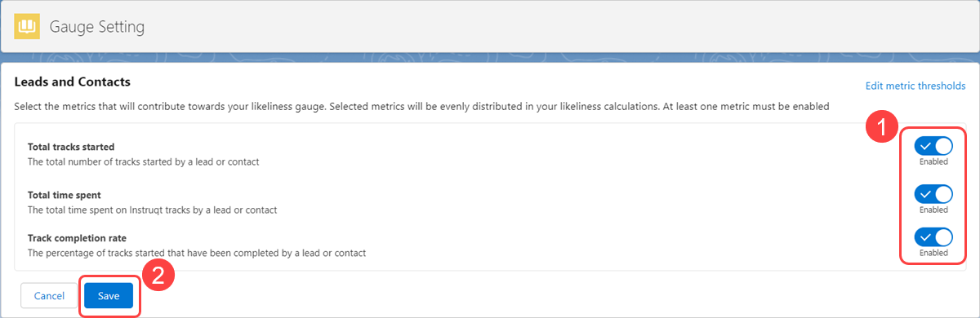This screenshot has height=318, width=980.
Task: Save the gauge settings
Action: tap(109, 296)
